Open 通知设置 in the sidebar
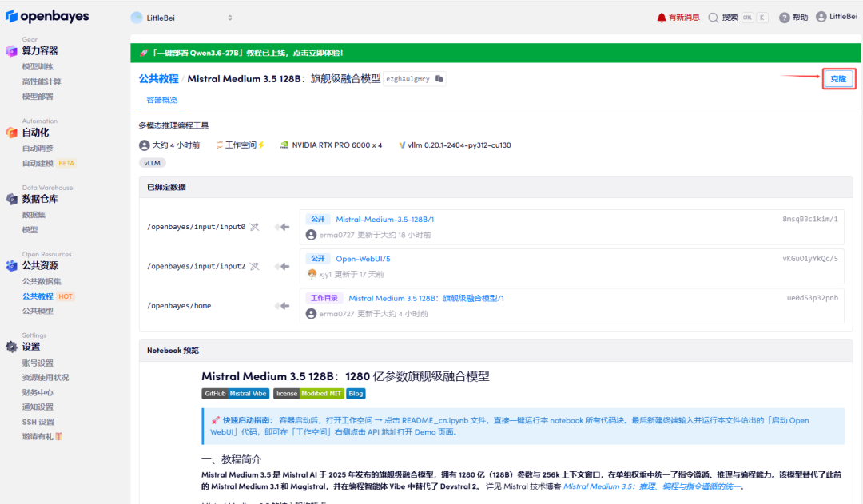The height and width of the screenshot is (504, 863). (38, 407)
